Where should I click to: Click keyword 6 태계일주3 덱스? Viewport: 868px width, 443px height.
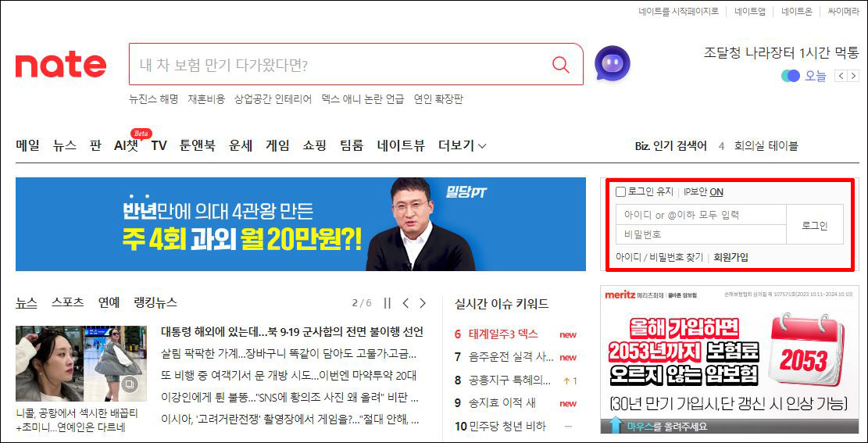(x=502, y=334)
